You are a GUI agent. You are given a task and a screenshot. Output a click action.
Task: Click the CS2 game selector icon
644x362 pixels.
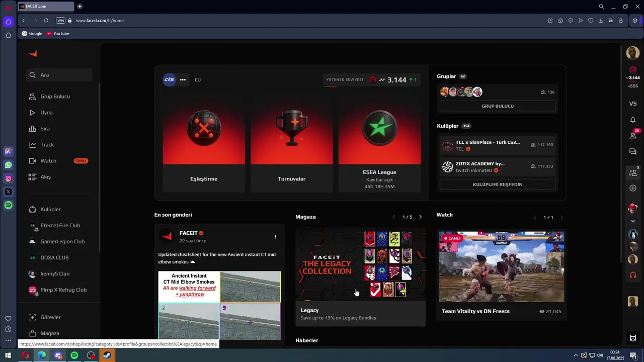tap(169, 79)
